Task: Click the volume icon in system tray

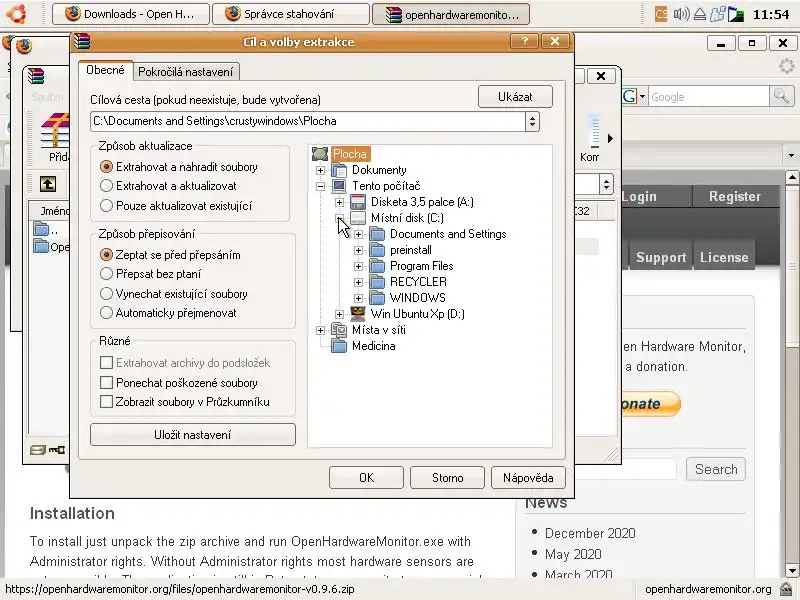Action: pyautogui.click(x=681, y=14)
